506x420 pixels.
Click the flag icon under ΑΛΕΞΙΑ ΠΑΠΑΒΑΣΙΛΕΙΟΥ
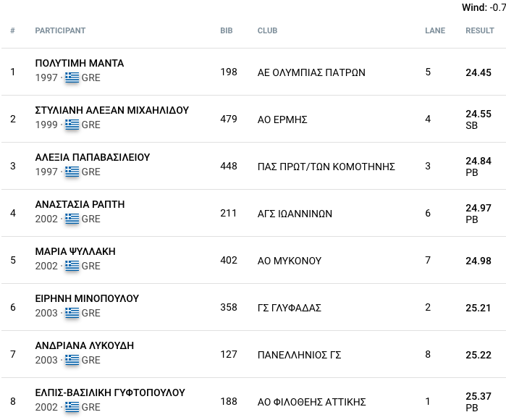[x=72, y=172]
